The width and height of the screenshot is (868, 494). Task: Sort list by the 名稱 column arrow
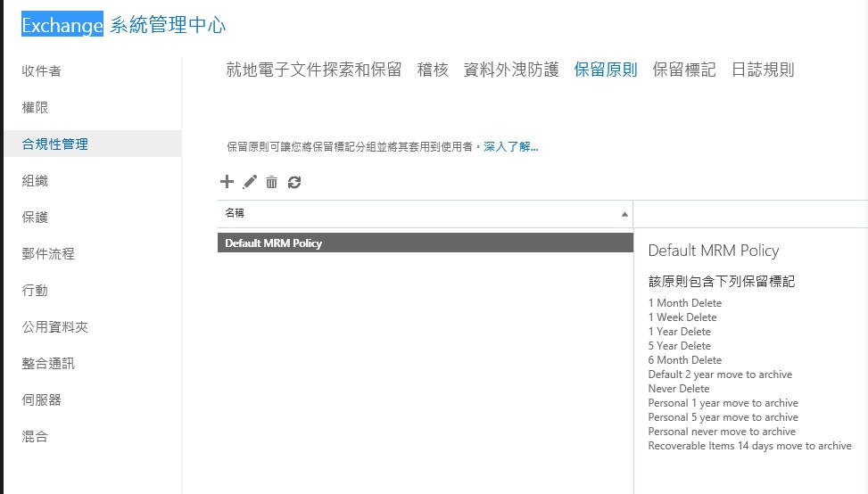tap(624, 214)
